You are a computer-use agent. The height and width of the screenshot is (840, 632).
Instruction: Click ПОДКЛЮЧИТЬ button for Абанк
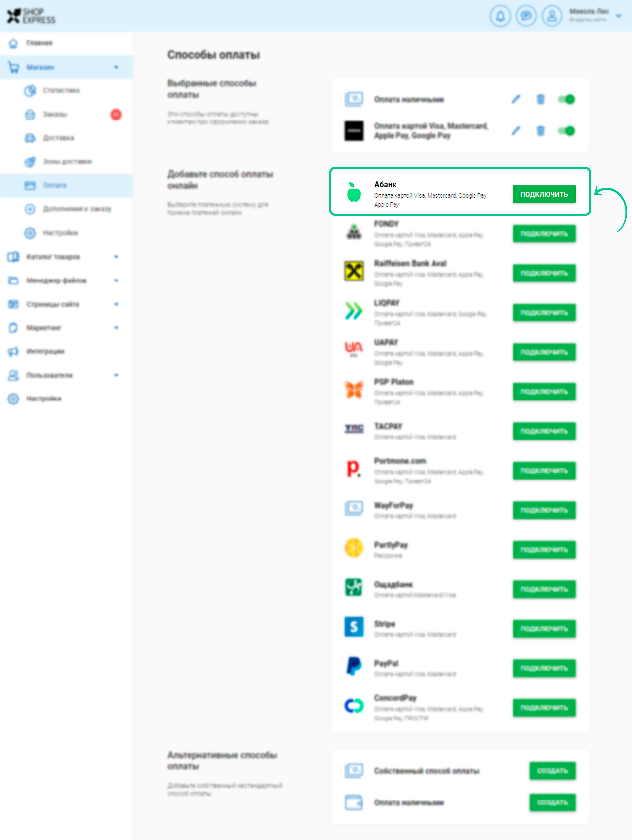544,194
